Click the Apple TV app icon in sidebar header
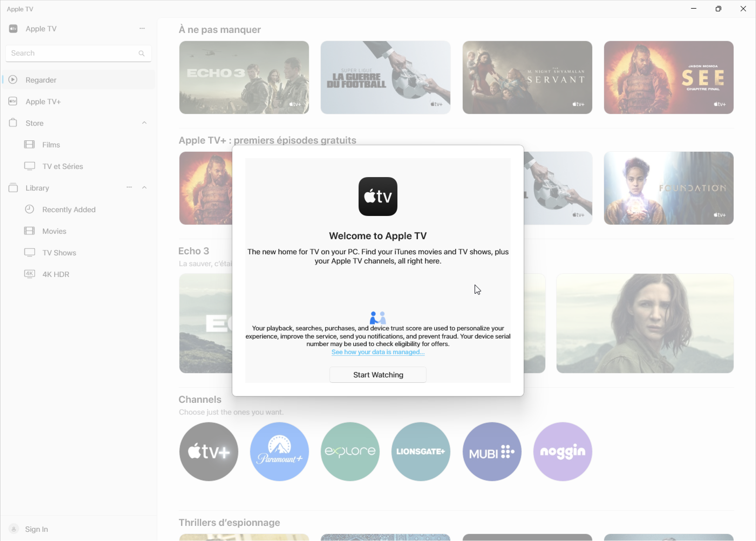Screen dimensions: 756x541 (13, 29)
